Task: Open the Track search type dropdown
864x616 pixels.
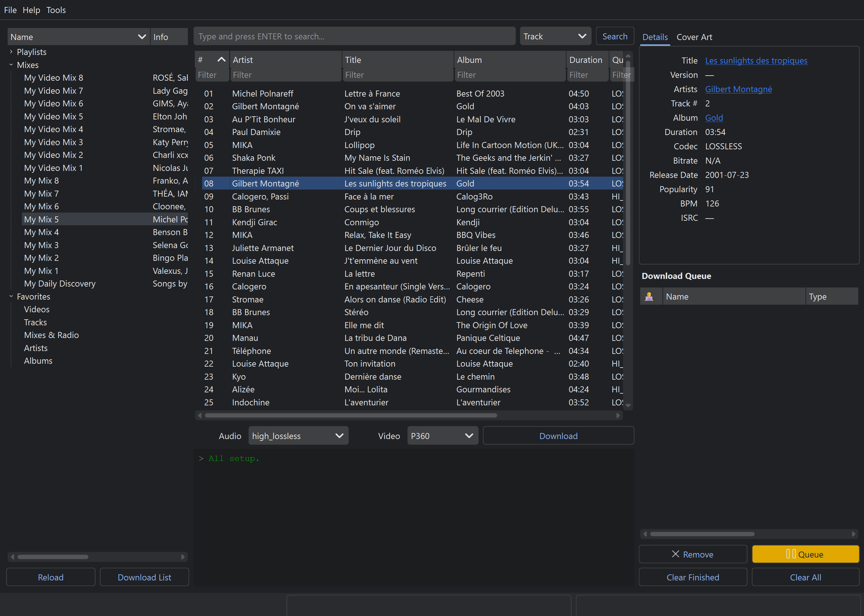Action: point(555,37)
